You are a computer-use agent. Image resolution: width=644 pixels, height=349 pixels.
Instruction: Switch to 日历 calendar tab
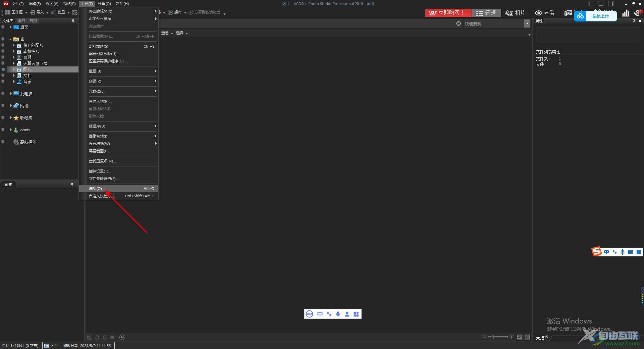[x=33, y=21]
